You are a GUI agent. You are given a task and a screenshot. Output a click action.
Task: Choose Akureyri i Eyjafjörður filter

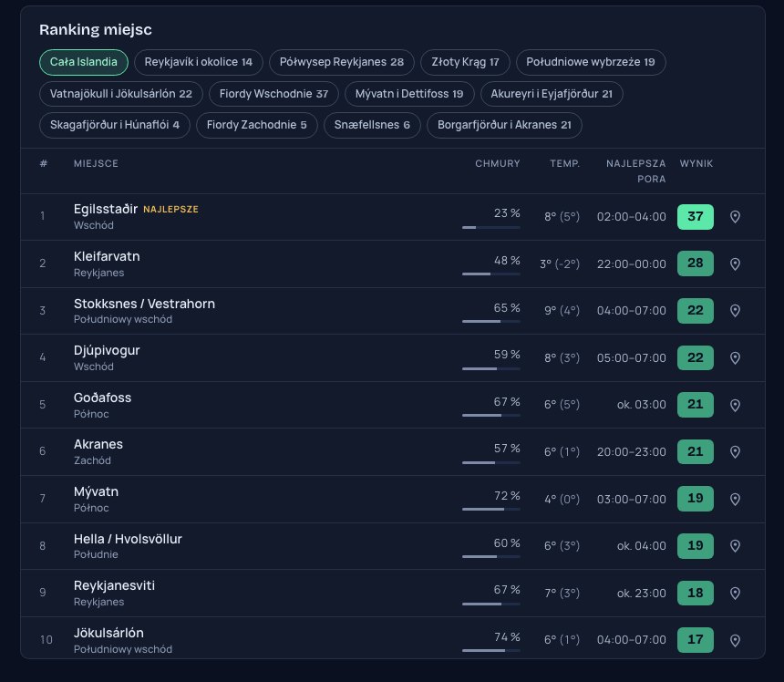pyautogui.click(x=552, y=94)
